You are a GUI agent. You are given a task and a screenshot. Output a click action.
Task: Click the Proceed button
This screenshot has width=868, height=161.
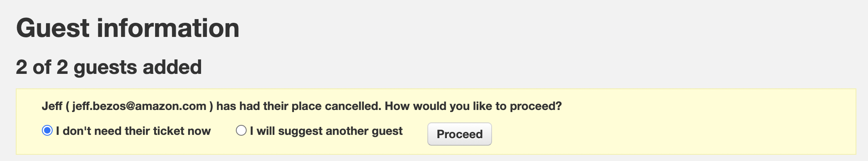[459, 134]
